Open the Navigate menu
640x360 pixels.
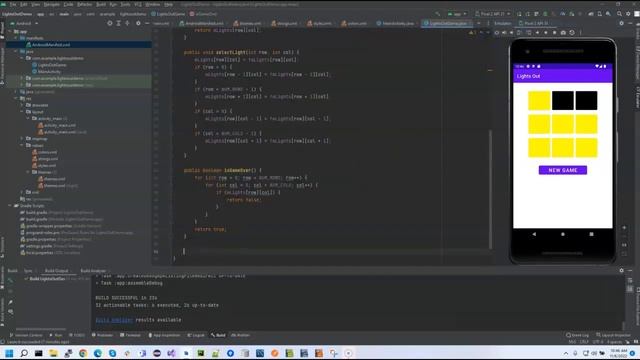pos(51,4)
